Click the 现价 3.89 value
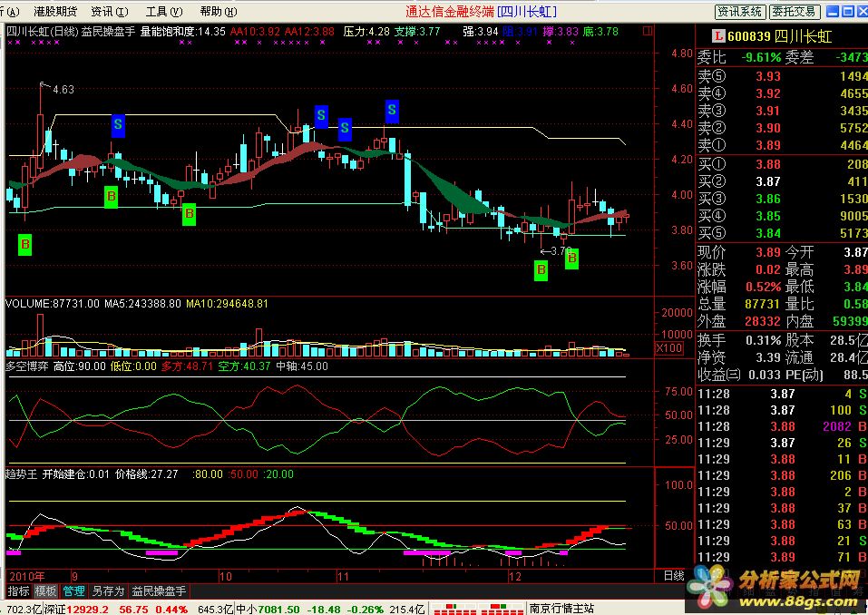The width and height of the screenshot is (868, 615). coord(768,252)
